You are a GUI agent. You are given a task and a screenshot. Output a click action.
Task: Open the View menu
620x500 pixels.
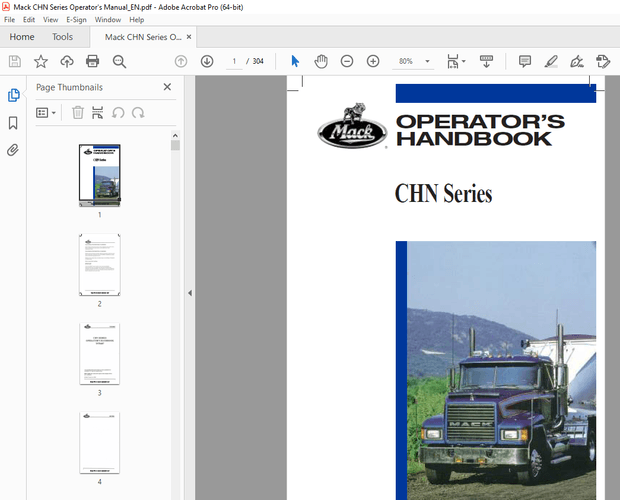coord(51,20)
